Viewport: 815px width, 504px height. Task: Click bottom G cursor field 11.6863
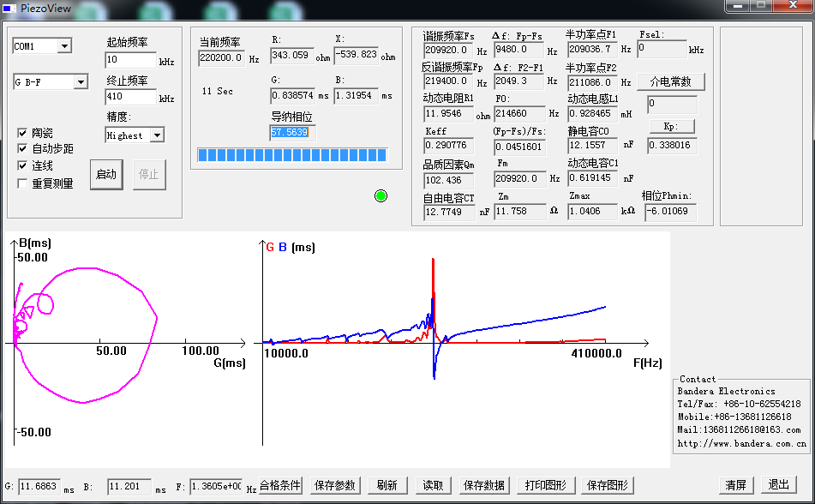coord(39,487)
